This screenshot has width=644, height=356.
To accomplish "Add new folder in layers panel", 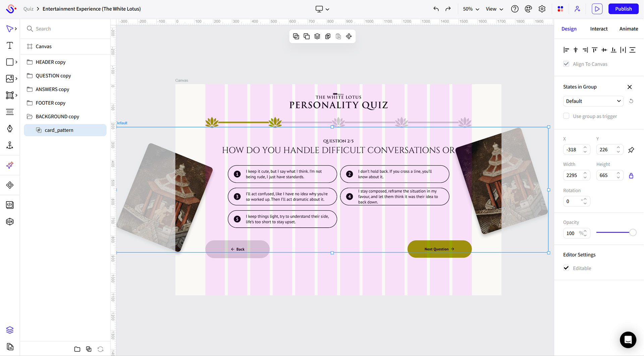I will pos(77,349).
